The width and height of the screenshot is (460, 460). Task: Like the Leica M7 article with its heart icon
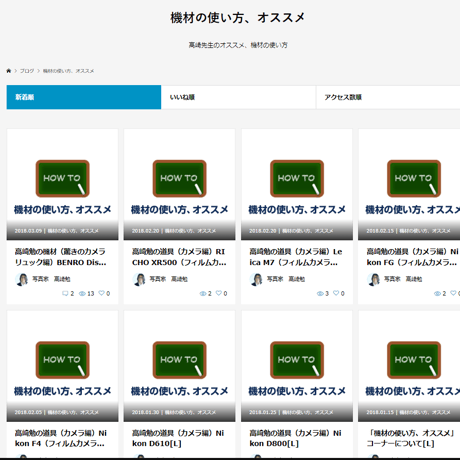click(x=336, y=293)
